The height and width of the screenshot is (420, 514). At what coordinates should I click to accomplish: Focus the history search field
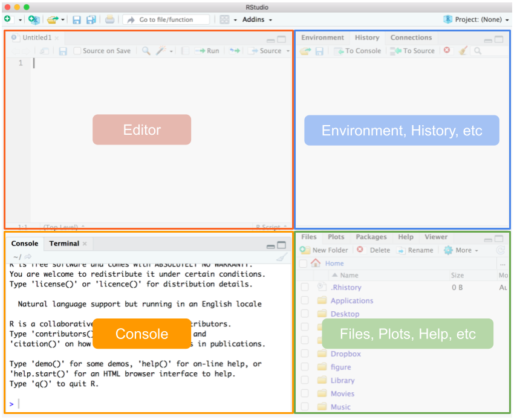click(x=490, y=51)
